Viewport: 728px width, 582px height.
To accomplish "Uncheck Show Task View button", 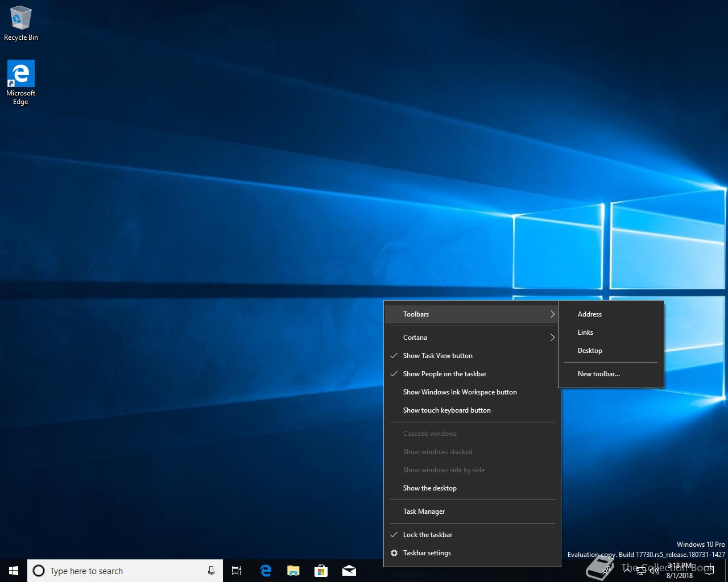I will (x=437, y=356).
